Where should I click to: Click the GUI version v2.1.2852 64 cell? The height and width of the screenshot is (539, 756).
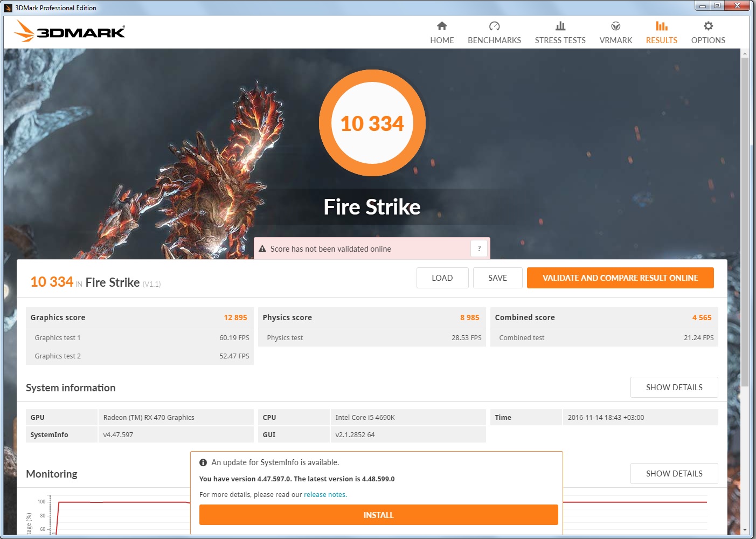tap(408, 434)
